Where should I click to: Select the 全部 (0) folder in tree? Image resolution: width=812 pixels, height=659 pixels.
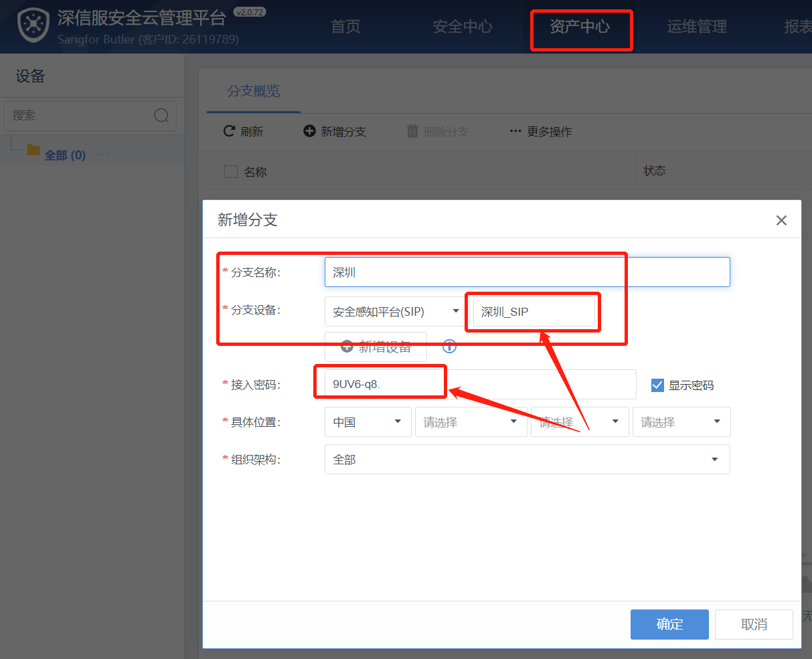[65, 155]
